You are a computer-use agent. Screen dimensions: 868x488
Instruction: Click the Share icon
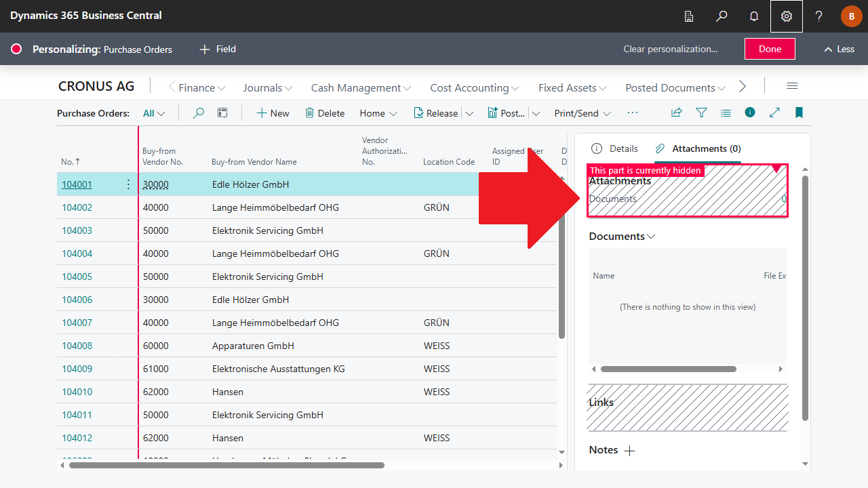pos(676,113)
